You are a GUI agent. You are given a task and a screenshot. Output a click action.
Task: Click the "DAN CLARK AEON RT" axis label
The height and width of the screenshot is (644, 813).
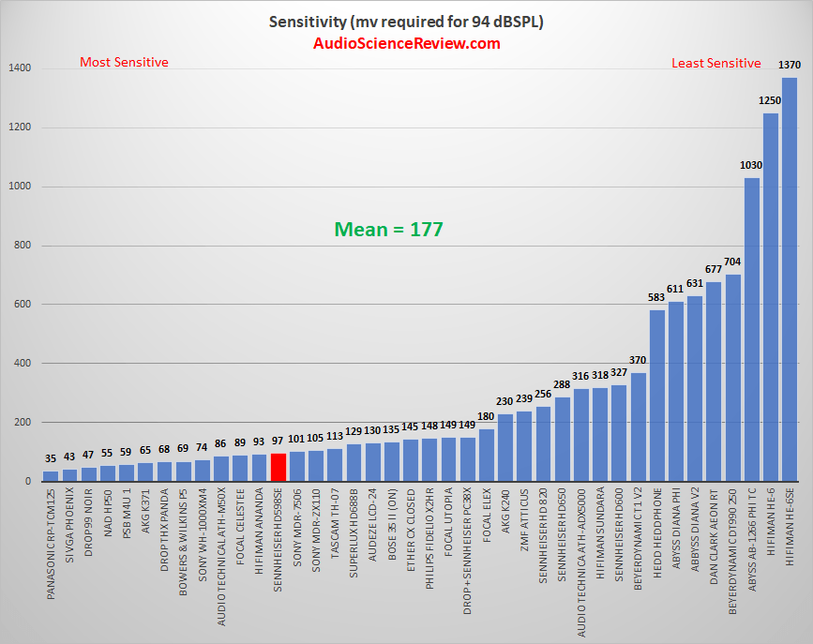pyautogui.click(x=714, y=536)
